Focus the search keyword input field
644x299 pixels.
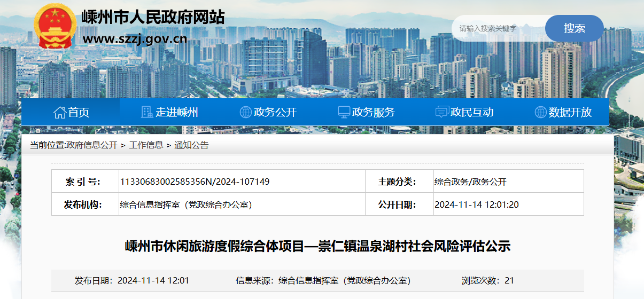click(500, 28)
